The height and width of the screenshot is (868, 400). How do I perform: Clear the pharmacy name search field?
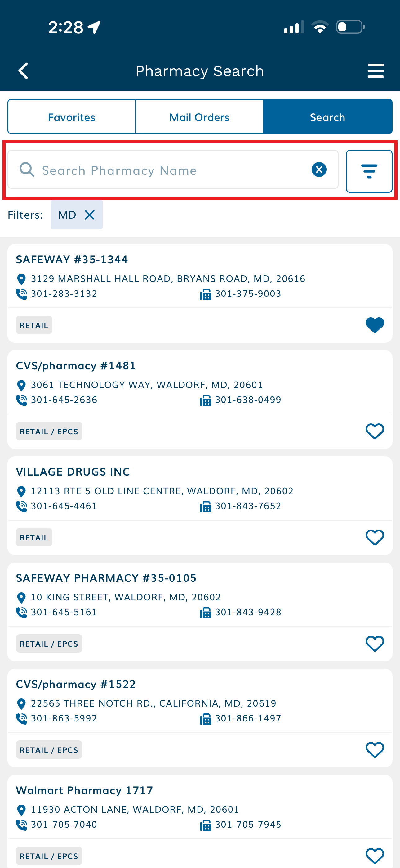pyautogui.click(x=319, y=170)
